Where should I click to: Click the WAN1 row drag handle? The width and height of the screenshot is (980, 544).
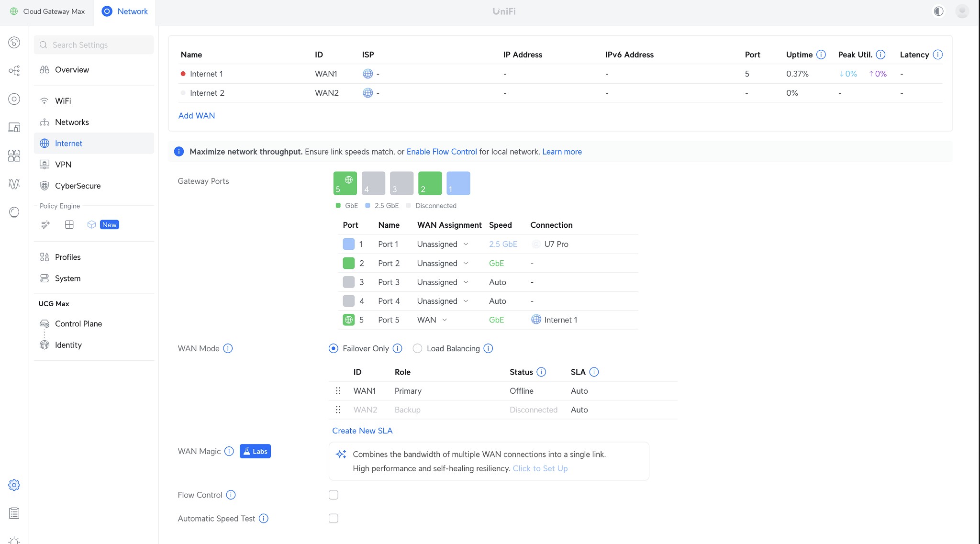(338, 391)
